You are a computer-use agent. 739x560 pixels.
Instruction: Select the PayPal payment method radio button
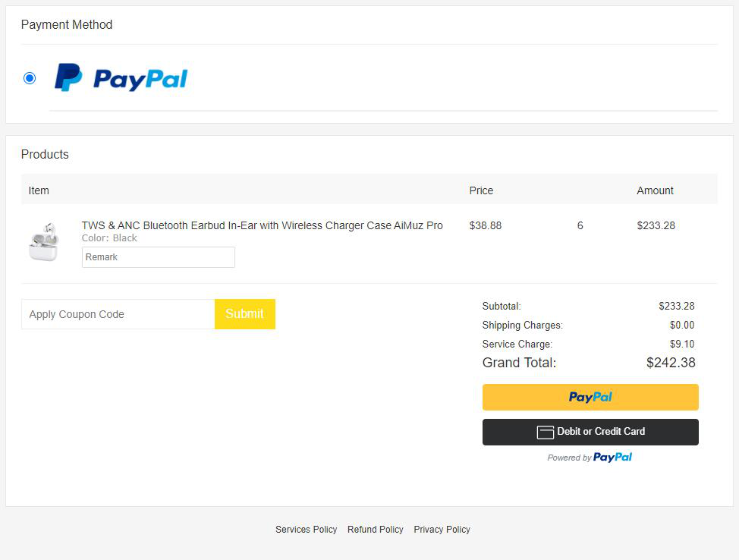click(x=30, y=78)
